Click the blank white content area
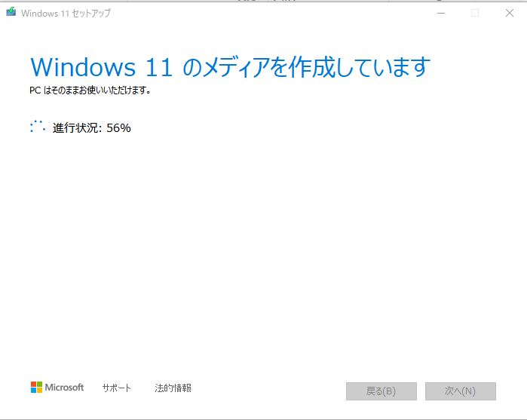The width and height of the screenshot is (527, 420). 264,252
